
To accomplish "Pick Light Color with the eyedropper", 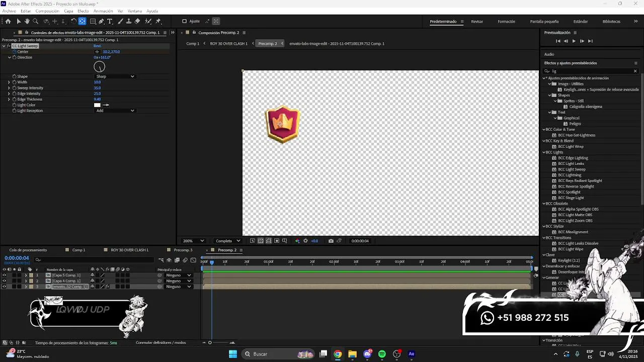I will coord(106,105).
